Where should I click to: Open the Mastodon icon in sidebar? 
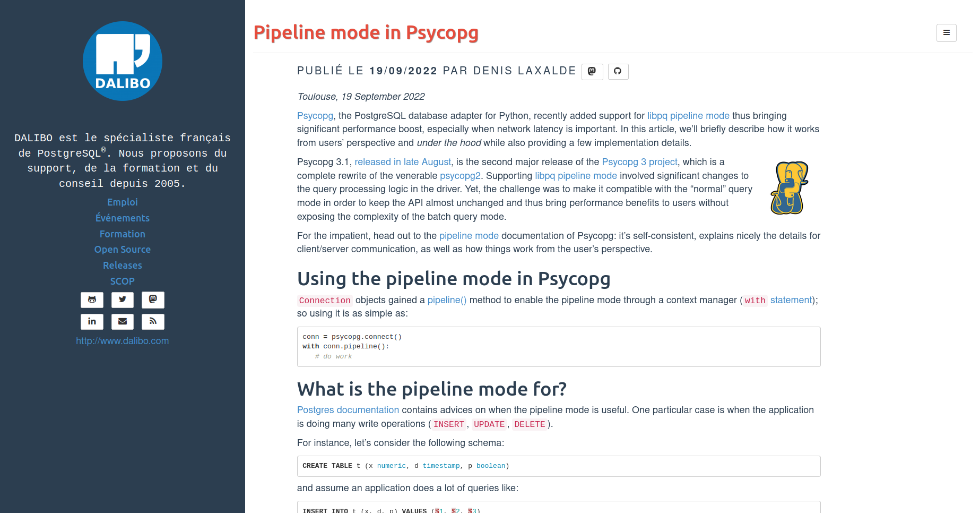point(153,300)
